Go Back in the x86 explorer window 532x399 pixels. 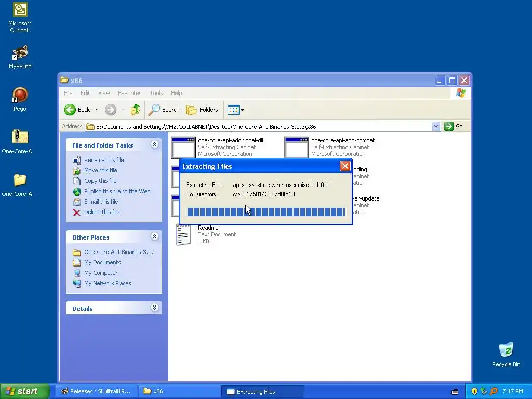pyautogui.click(x=78, y=110)
